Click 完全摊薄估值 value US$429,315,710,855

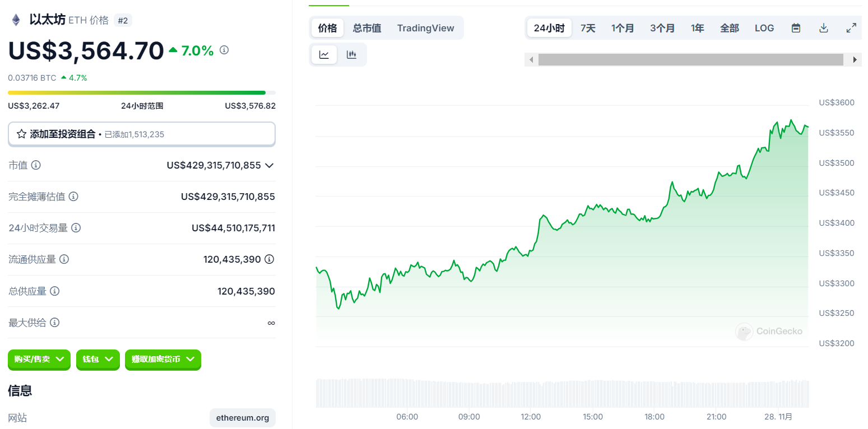tap(228, 197)
